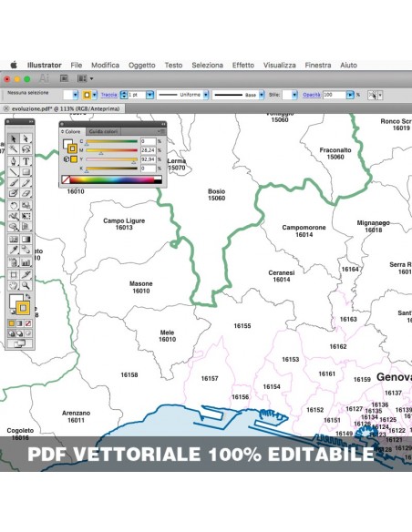Select the Eraser tool
412x532 pixels.
(26, 193)
